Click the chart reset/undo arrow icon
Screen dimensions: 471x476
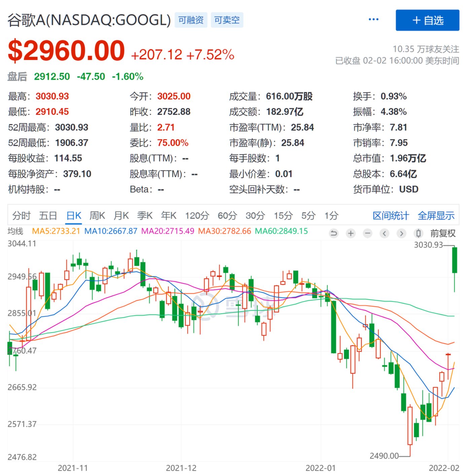(333, 233)
